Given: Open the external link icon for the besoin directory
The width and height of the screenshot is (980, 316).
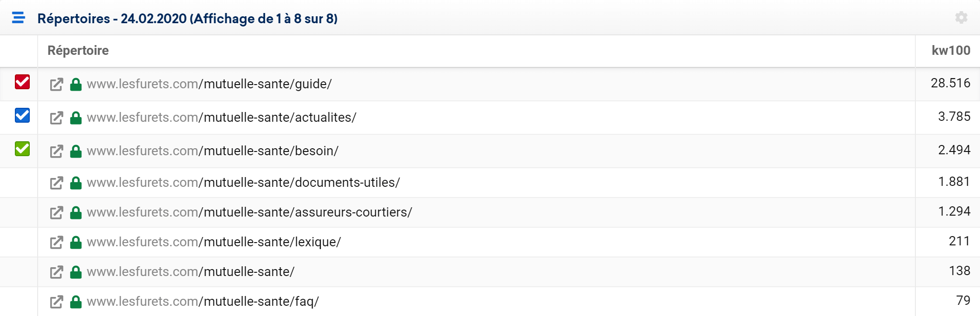Looking at the screenshot, I should [56, 151].
